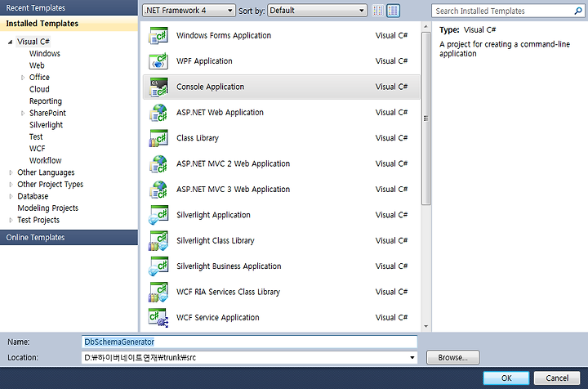Expand the Other Project Types node
This screenshot has height=389, width=588.
[x=11, y=185]
